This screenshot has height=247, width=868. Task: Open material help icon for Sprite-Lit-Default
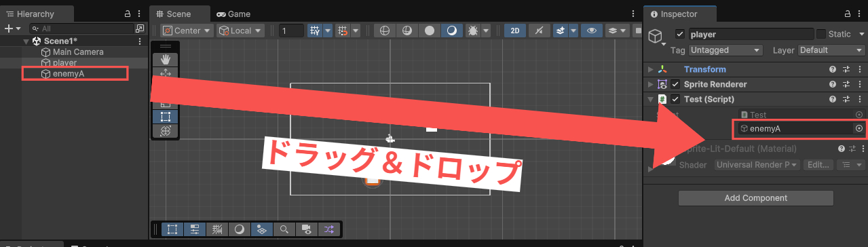click(842, 149)
